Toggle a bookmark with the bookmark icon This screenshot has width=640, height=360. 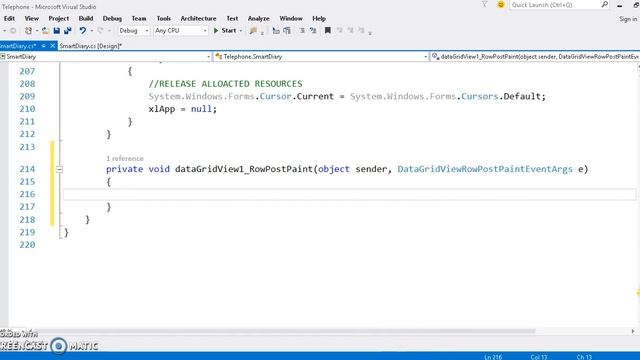pos(327,31)
